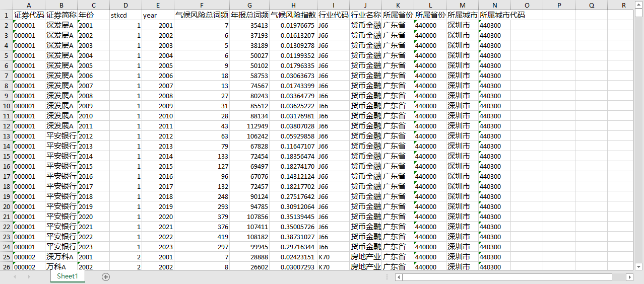Viewport: 644px width, 284px height.
Task: Select cell with value 0.38731027
Action: [293, 237]
